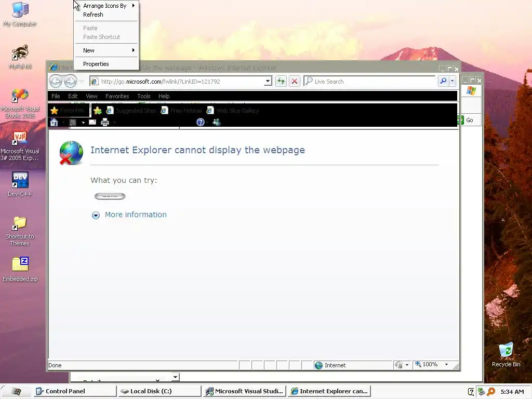Click the Windows flag logo in background window

click(471, 91)
